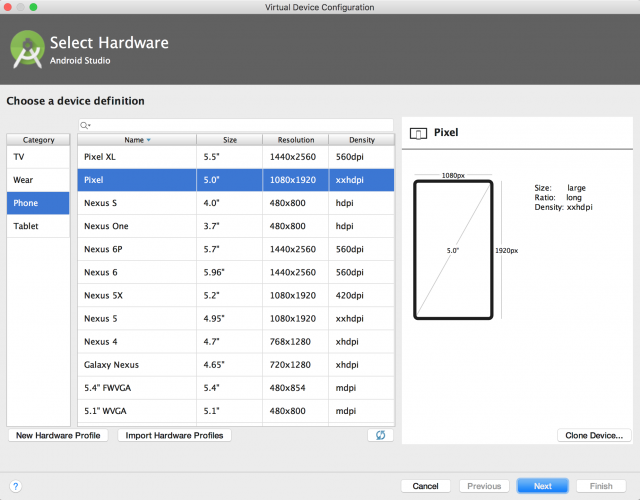The width and height of the screenshot is (640, 500).
Task: Click the Clone Device button
Action: [594, 435]
